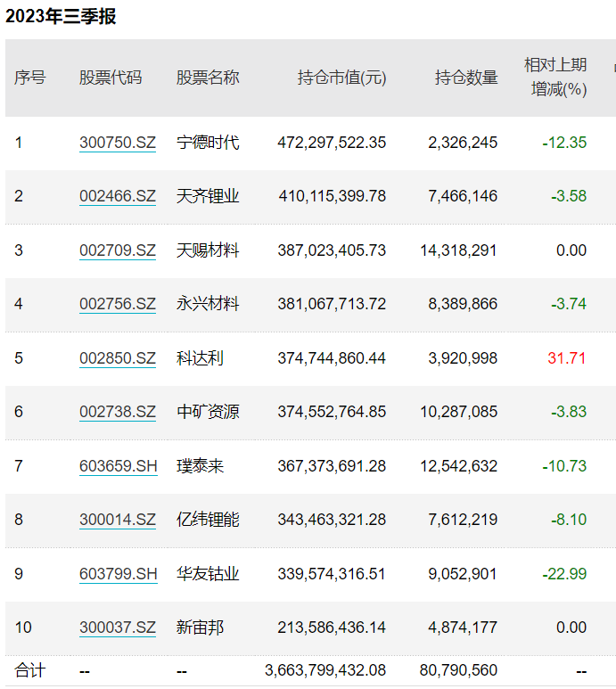Click holding quantity 8,389,866
This screenshot has width=616, height=689.
pyautogui.click(x=463, y=304)
